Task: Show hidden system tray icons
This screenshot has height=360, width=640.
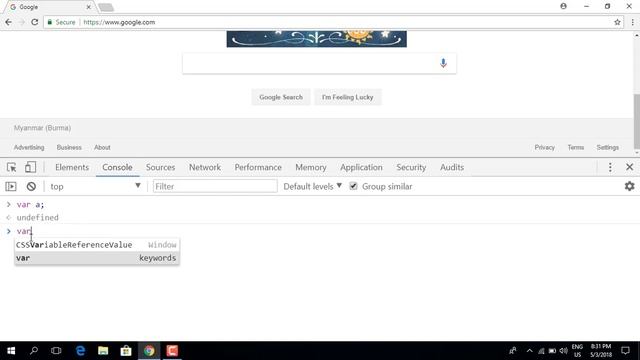Action: point(529,351)
